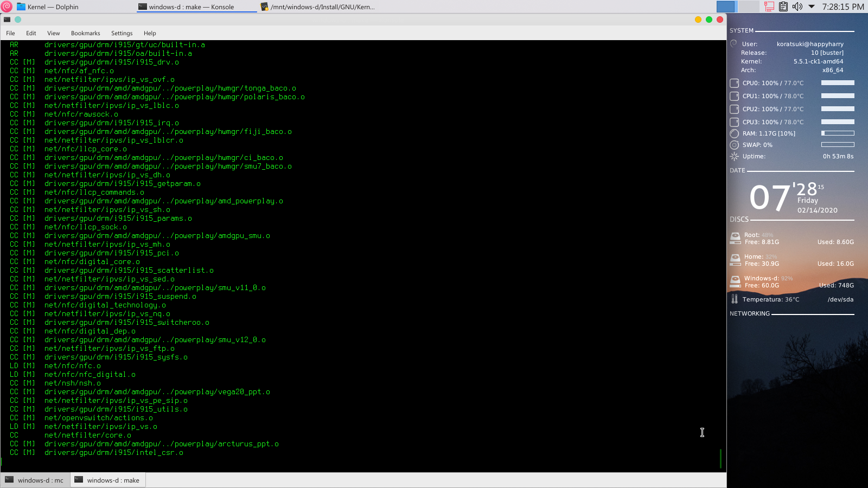Click the RAM usage bar
868x488 pixels.
838,133
